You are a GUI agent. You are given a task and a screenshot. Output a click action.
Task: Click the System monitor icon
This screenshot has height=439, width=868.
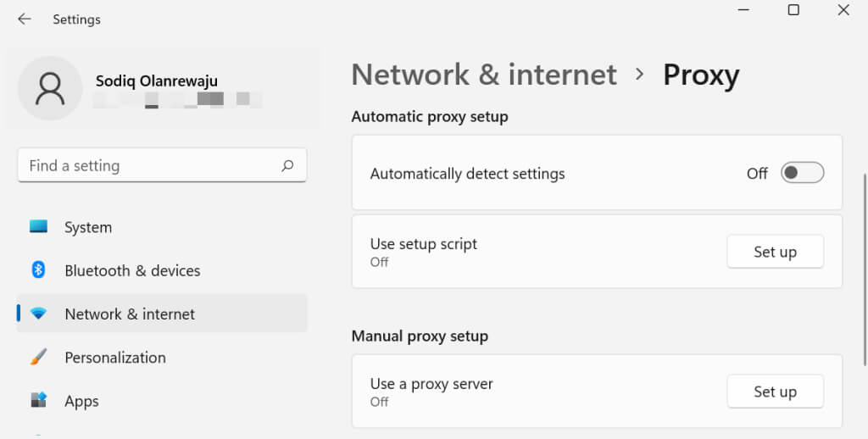[38, 227]
